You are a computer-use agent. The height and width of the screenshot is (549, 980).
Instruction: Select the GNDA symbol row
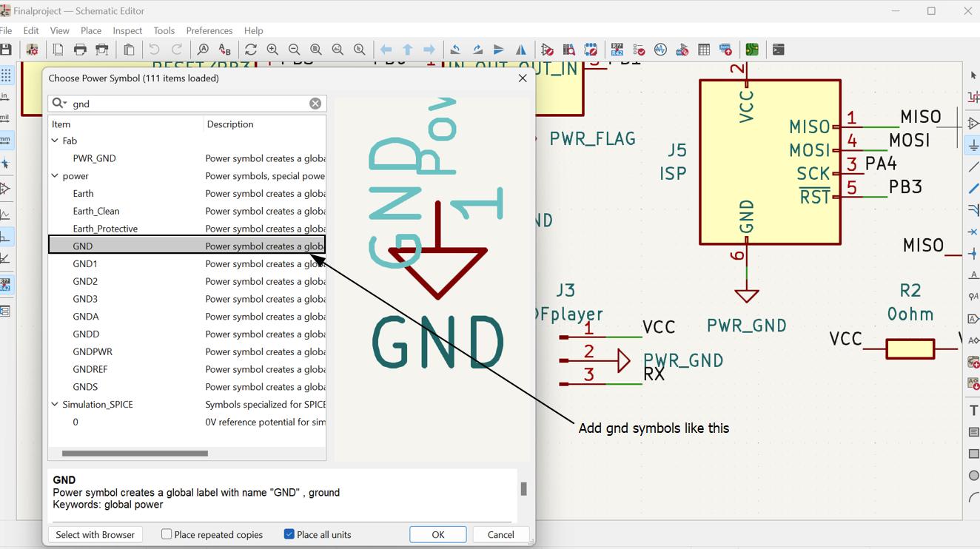[x=187, y=317]
